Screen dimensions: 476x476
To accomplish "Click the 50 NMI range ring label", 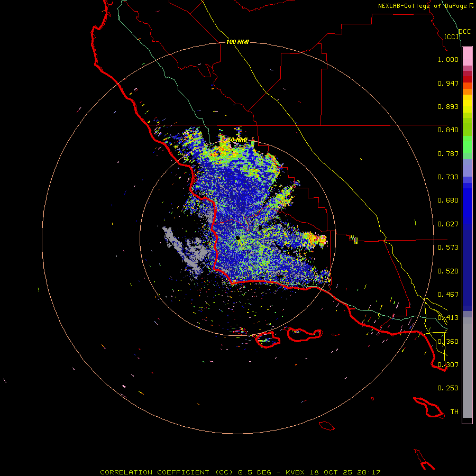I will (x=237, y=140).
